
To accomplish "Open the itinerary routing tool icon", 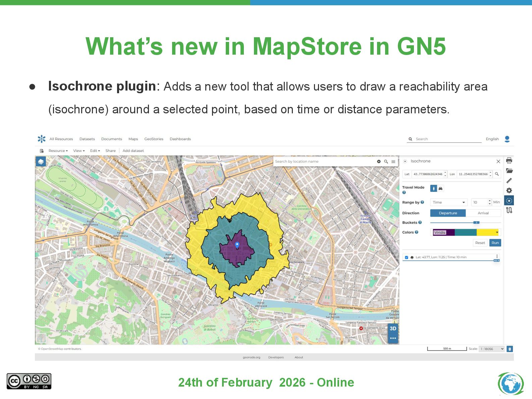I will tap(509, 211).
